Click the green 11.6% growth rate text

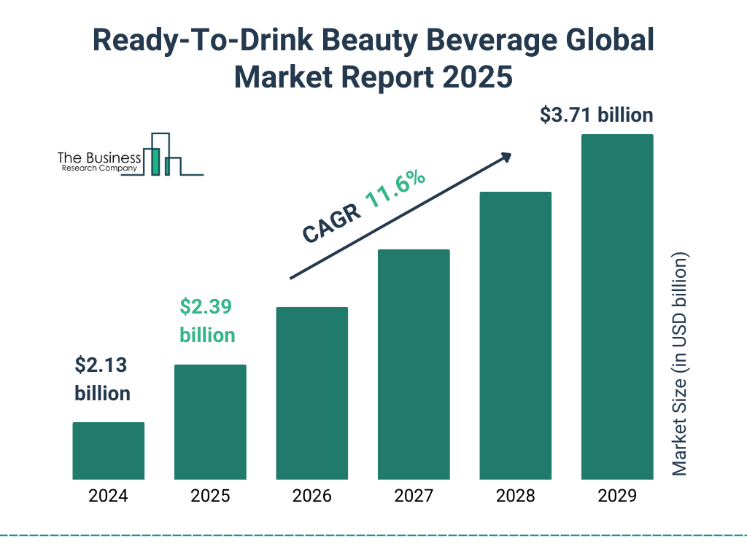click(395, 192)
